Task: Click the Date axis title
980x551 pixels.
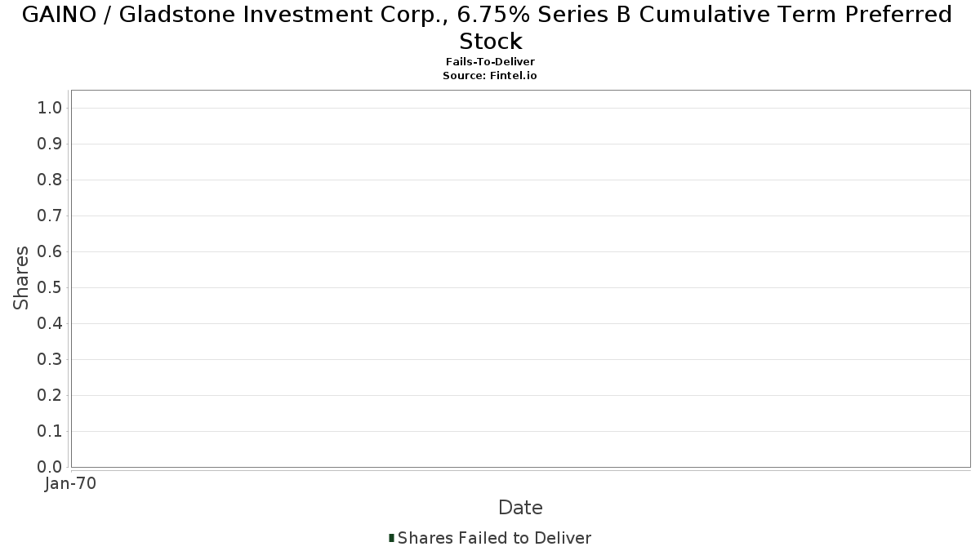Action: coord(520,508)
